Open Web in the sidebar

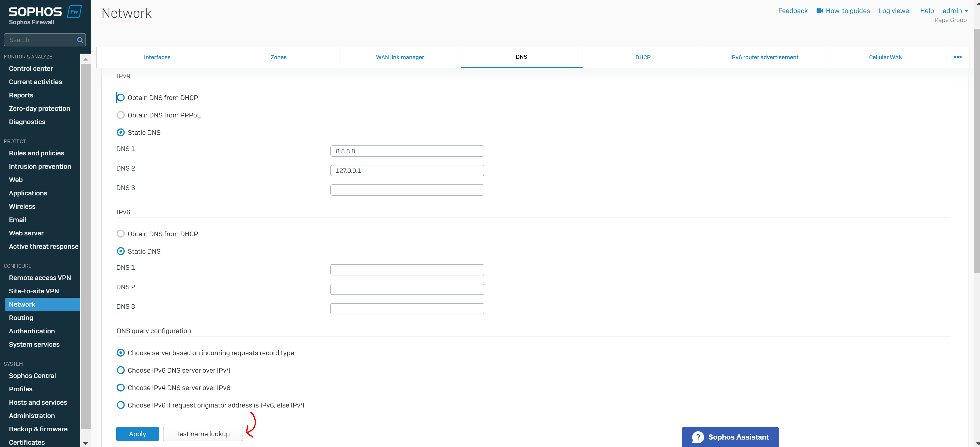[x=16, y=180]
